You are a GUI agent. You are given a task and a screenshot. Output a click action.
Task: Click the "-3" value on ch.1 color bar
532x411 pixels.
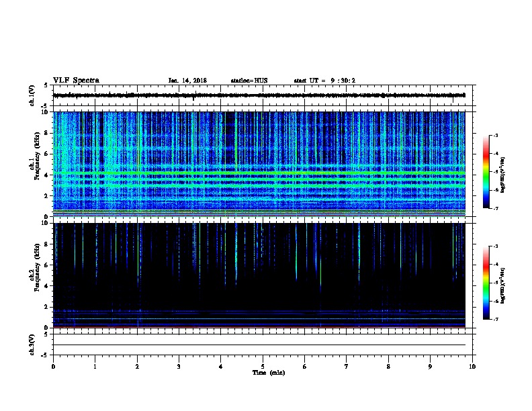point(495,135)
